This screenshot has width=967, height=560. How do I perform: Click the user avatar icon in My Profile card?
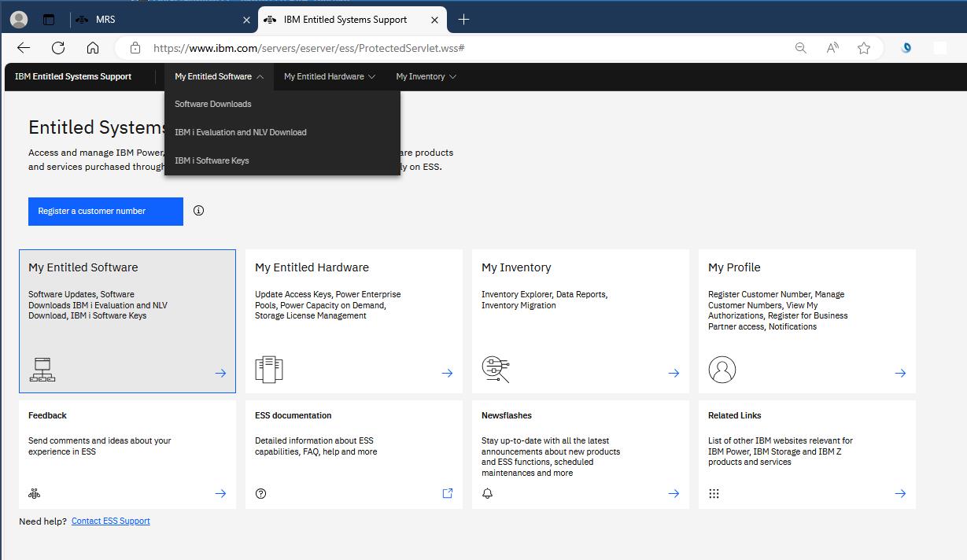click(722, 369)
